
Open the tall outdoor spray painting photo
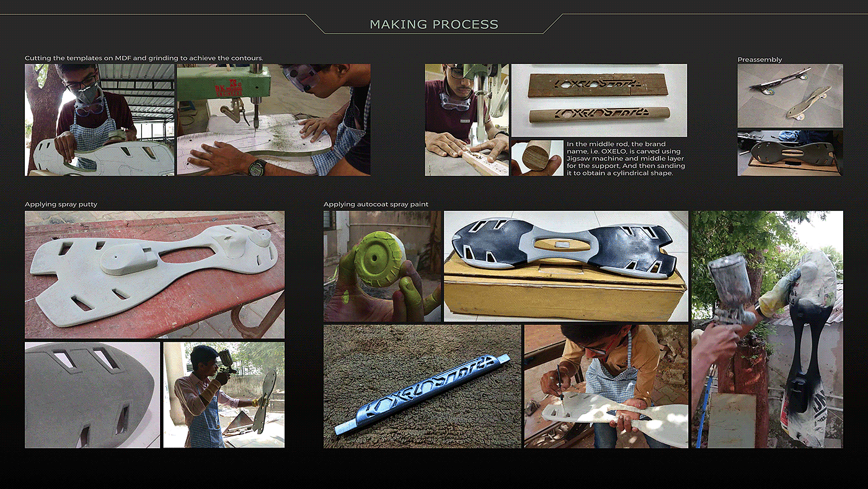pyautogui.click(x=767, y=330)
